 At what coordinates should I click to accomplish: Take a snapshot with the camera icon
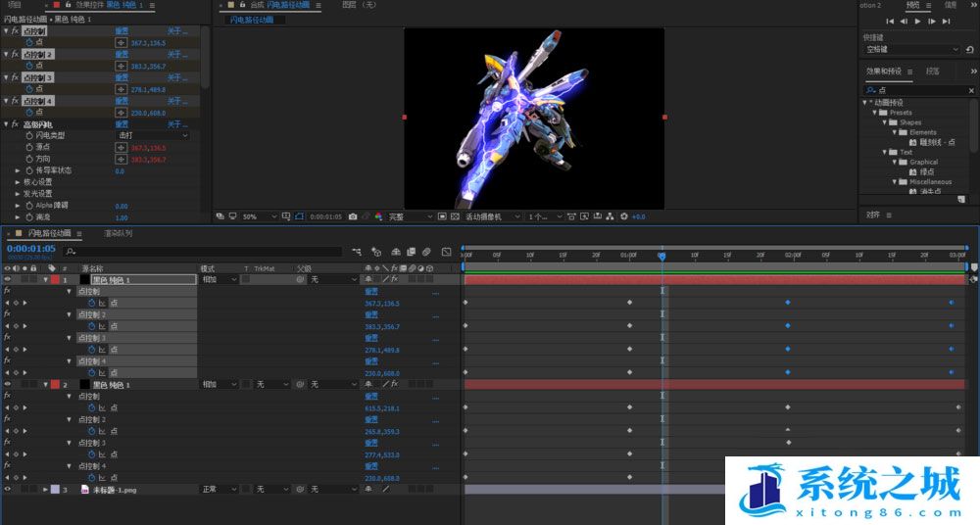click(x=353, y=216)
